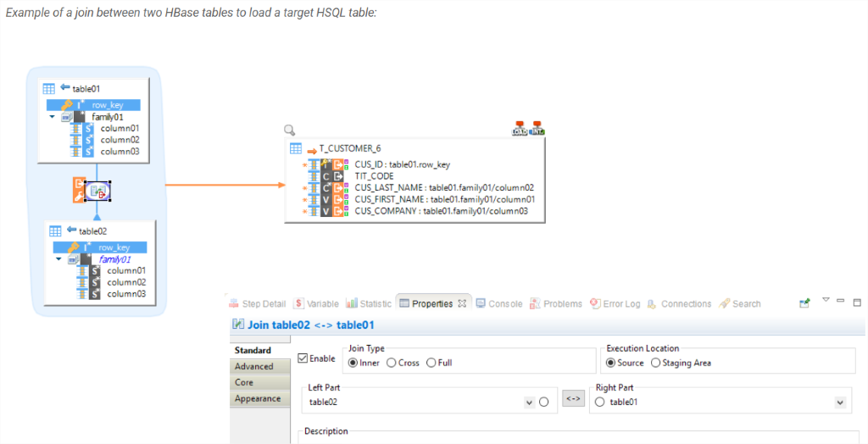Click the magnifier icon above T_CUSTOMER_6

pos(290,130)
